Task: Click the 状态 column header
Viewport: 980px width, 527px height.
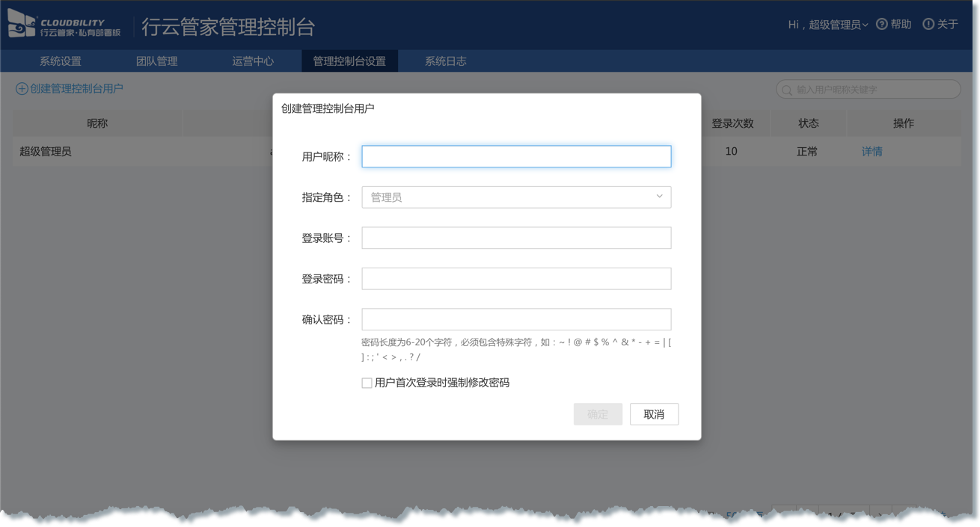Action: click(809, 123)
